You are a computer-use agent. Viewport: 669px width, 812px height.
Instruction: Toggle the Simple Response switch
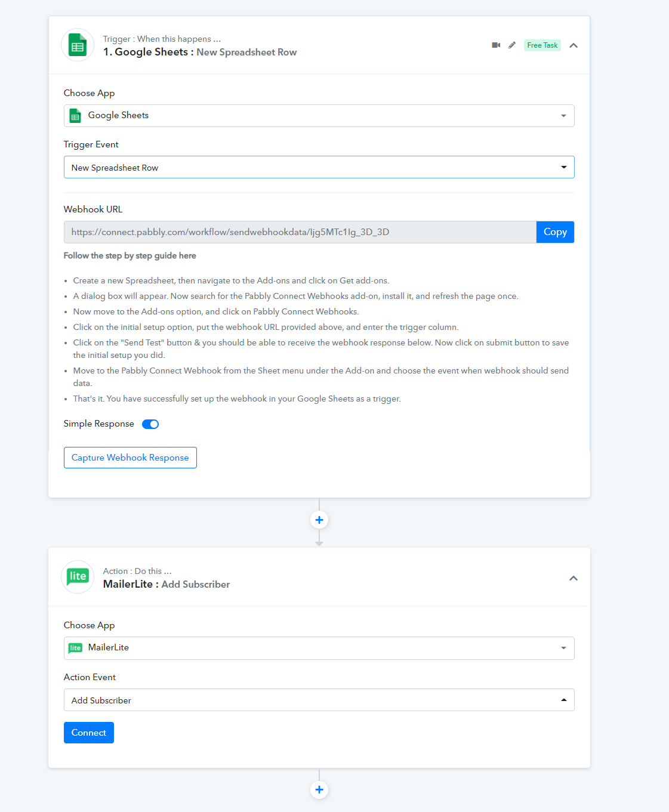point(150,424)
